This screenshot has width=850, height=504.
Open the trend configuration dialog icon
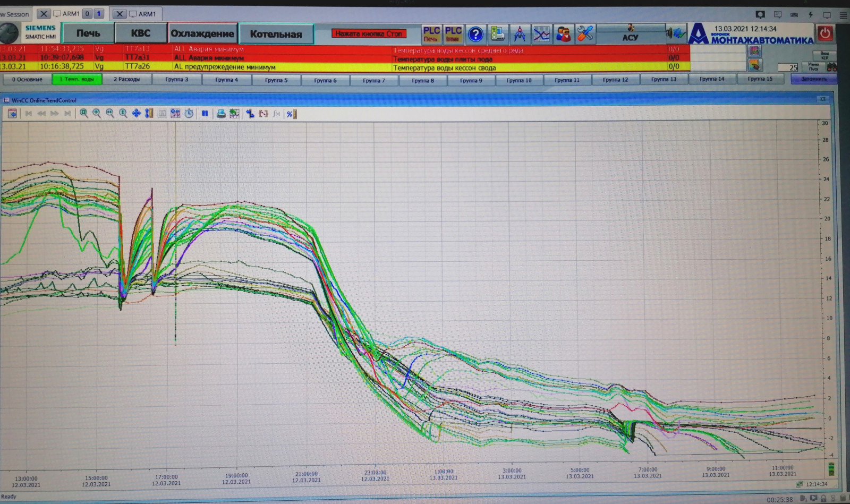click(x=12, y=114)
